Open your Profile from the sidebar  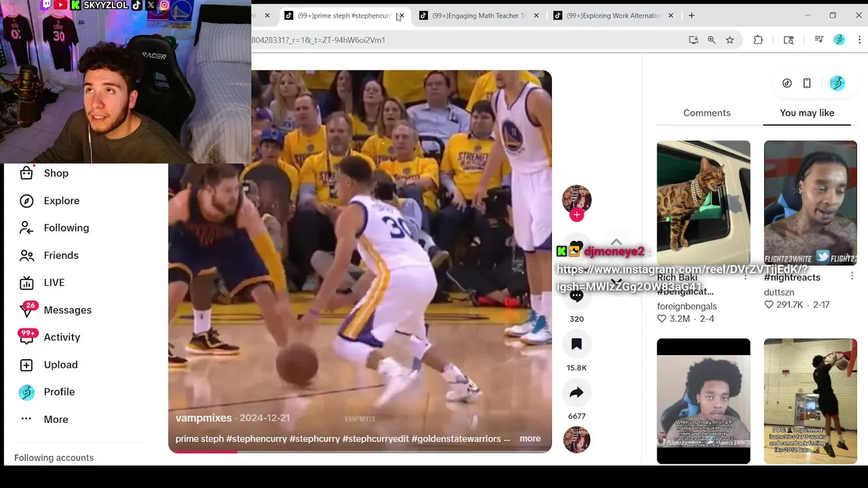pos(47,392)
